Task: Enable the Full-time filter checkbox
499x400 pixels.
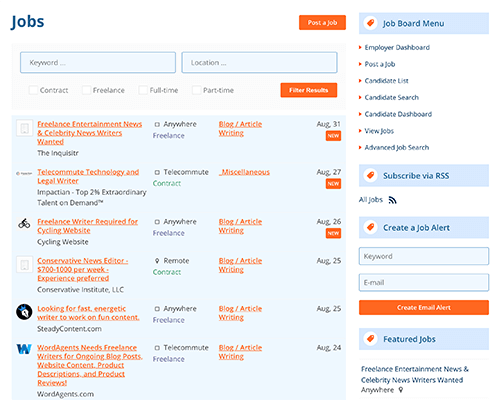Action: tap(143, 90)
